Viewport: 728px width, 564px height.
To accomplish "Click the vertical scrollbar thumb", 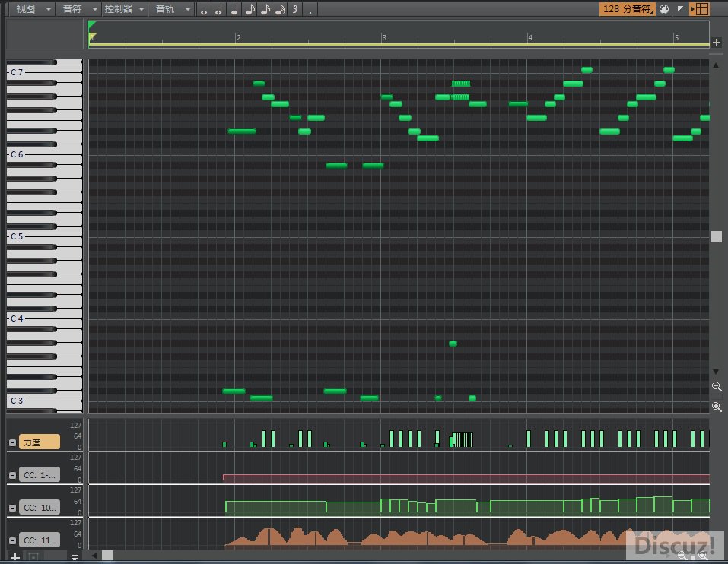I will tap(716, 237).
